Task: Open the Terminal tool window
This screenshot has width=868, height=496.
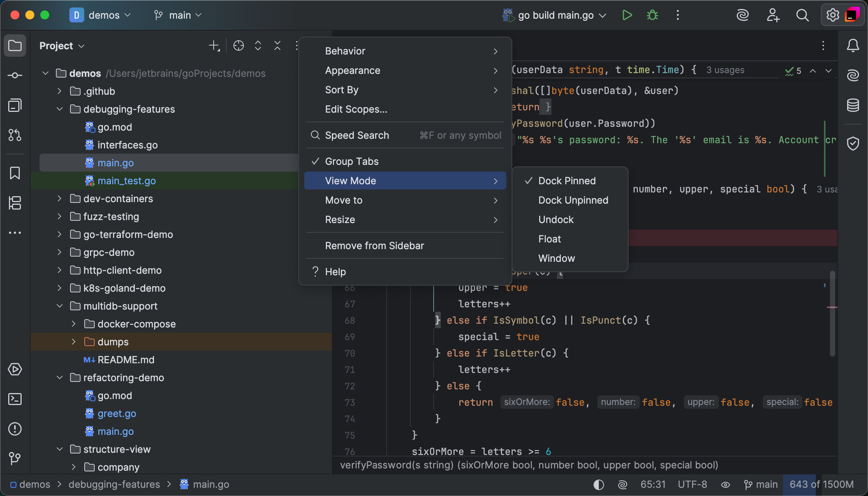Action: (15, 399)
